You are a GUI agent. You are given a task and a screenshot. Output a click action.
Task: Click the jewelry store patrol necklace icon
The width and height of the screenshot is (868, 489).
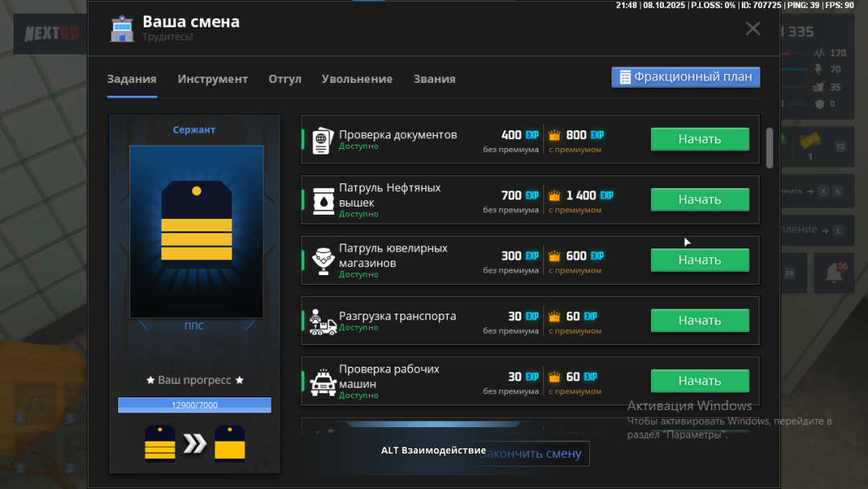(x=322, y=260)
